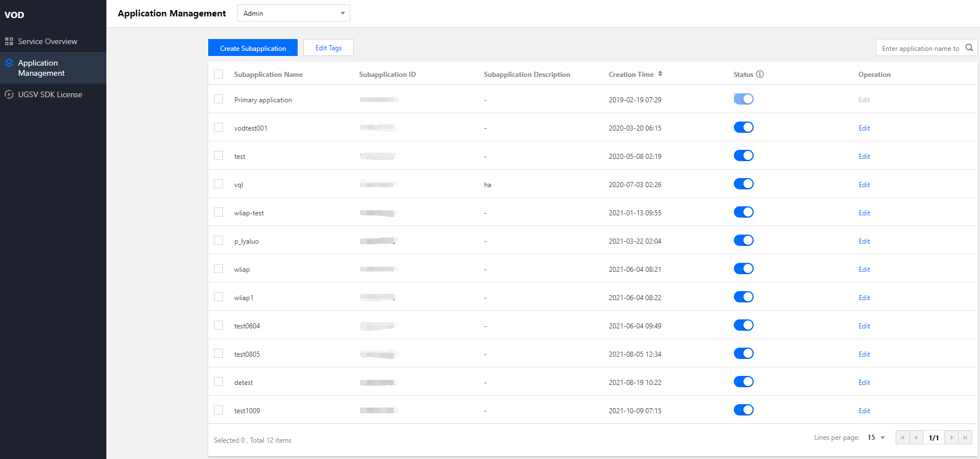Expand the lines per page dropdown
980x459 pixels.
pos(876,438)
